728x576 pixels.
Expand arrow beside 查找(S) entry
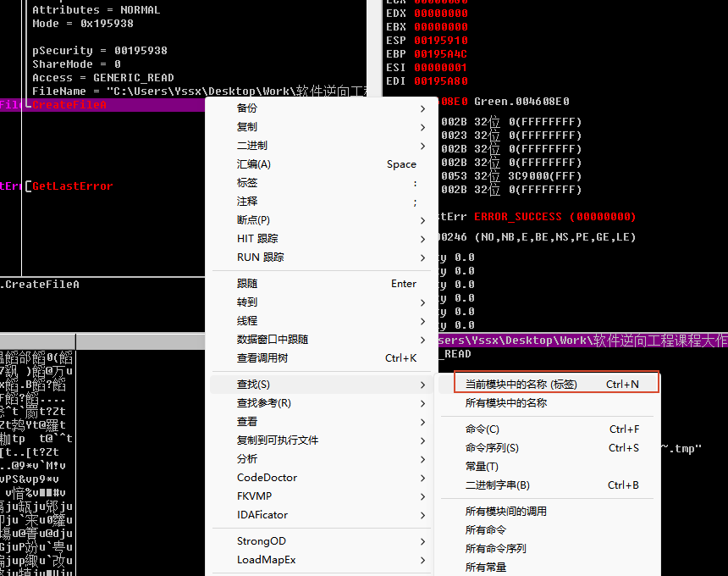[x=422, y=385]
